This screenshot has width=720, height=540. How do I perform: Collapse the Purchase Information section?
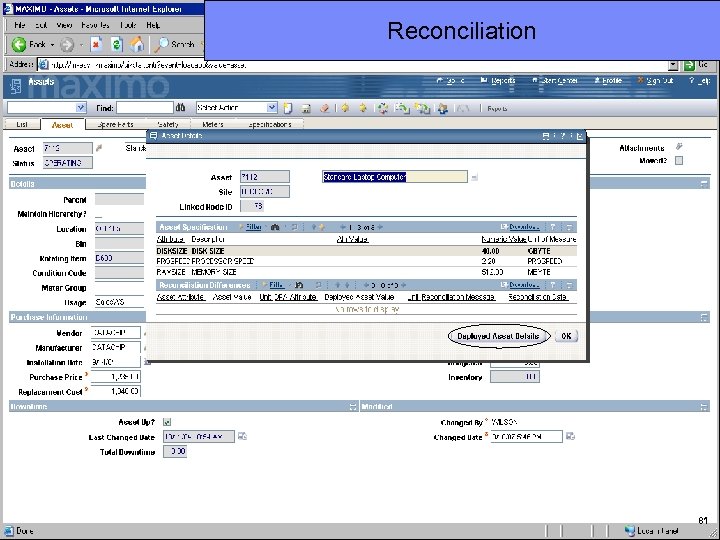point(704,317)
